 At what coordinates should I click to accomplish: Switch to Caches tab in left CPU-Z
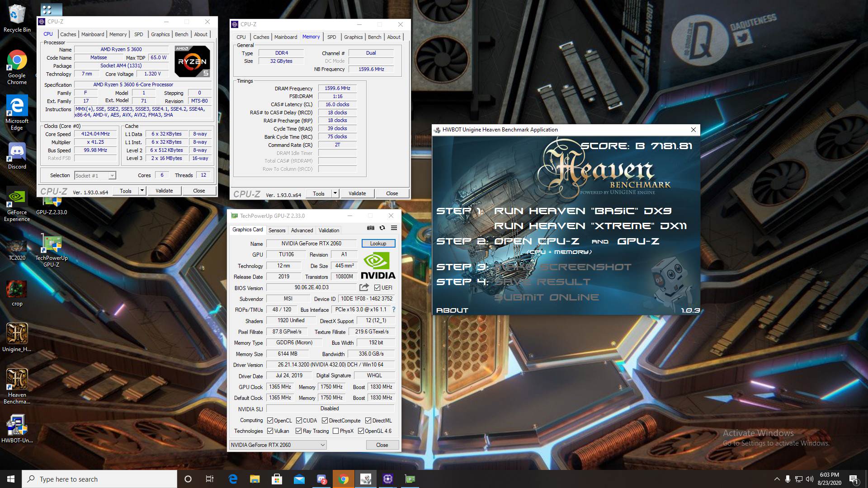click(x=68, y=34)
